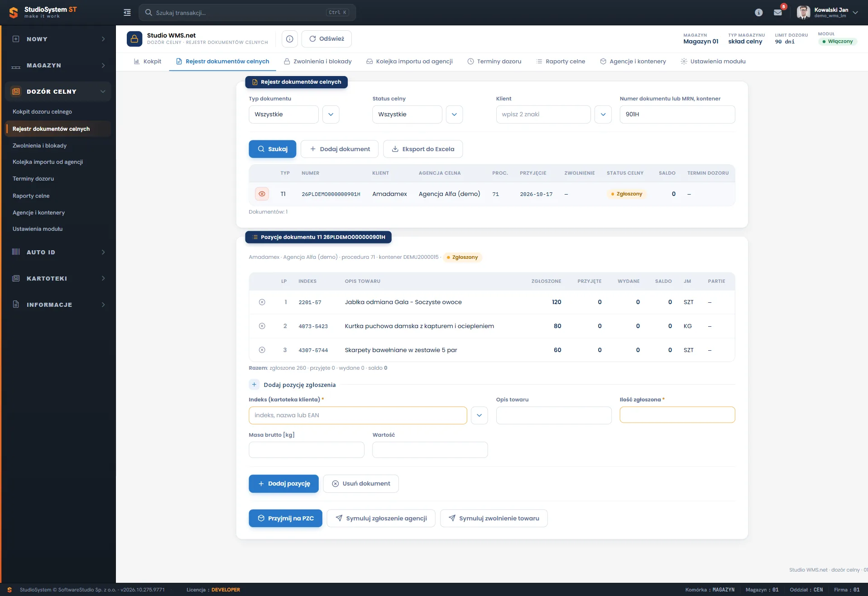The image size is (868, 596).
Task: Expand the AUTO ID sidebar section
Action: tap(58, 252)
